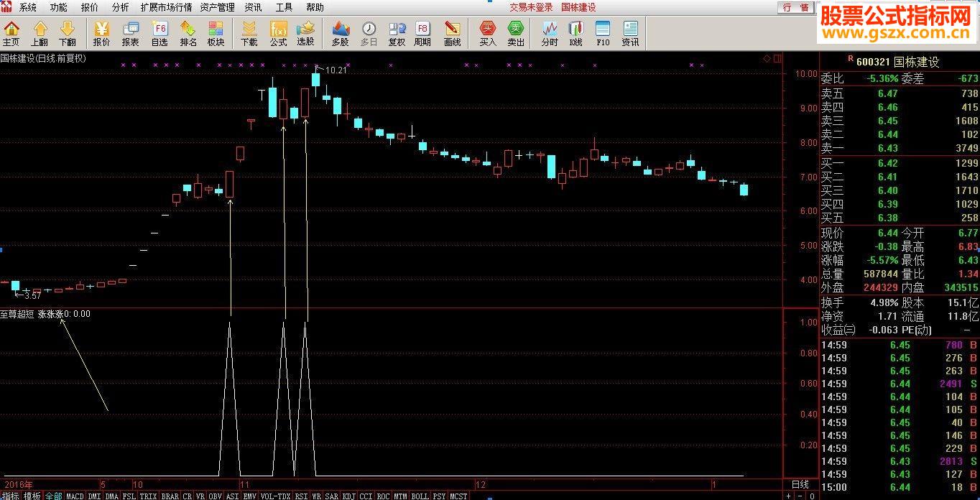The image size is (980, 500).
Task: Click the 行情 button at top right
Action: [795, 7]
